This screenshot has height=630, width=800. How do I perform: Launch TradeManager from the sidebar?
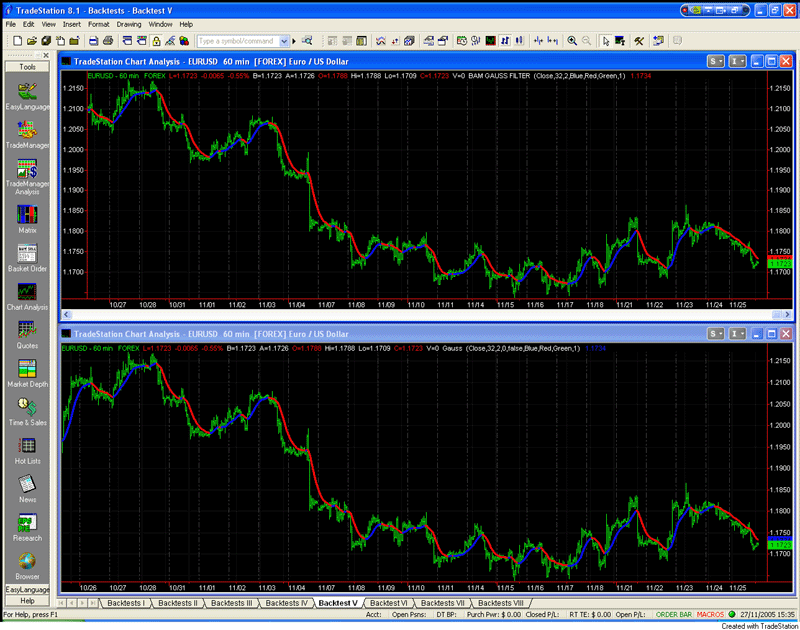pos(27,130)
